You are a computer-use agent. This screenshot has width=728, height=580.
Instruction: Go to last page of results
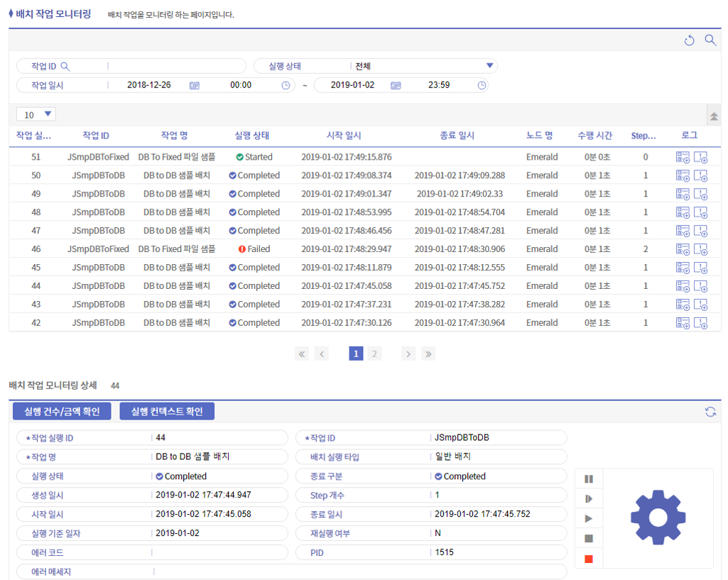[x=428, y=354]
